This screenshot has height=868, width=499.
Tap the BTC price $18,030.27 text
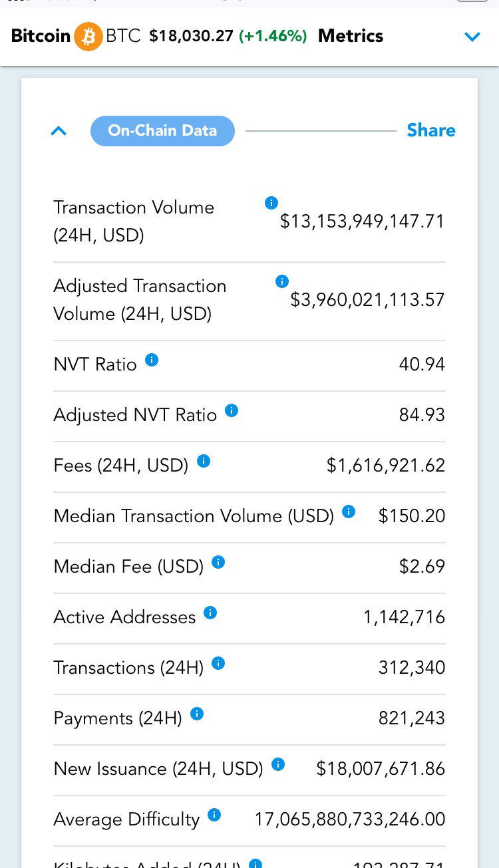point(191,36)
